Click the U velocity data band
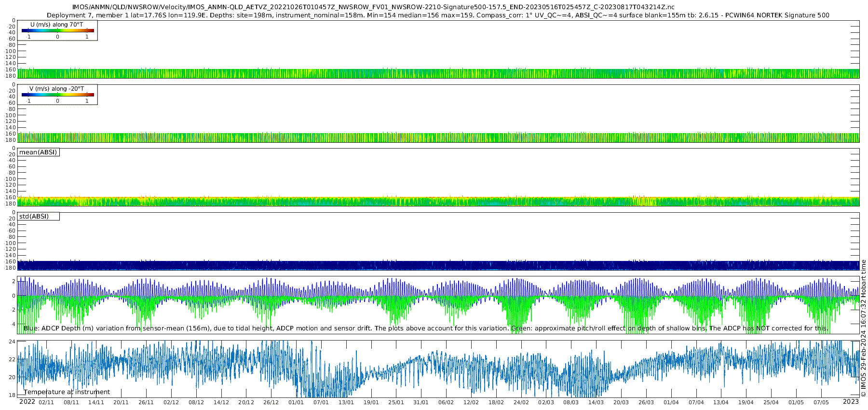 click(438, 73)
